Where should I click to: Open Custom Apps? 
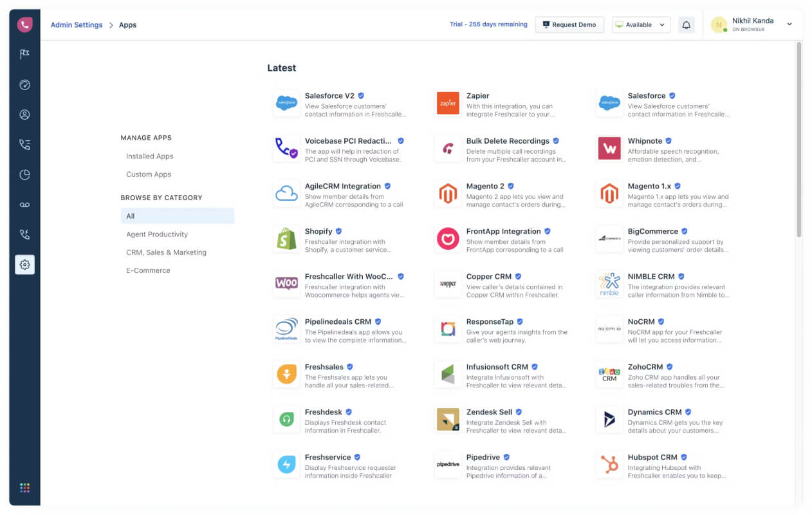point(149,174)
